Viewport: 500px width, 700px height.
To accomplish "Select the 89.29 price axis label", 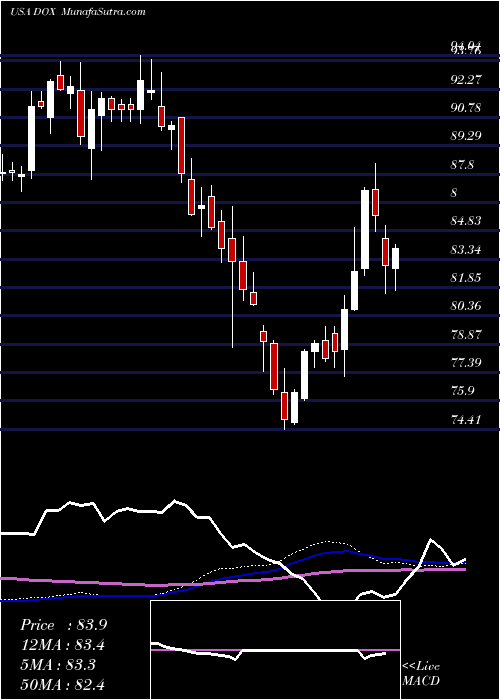I will (x=466, y=136).
